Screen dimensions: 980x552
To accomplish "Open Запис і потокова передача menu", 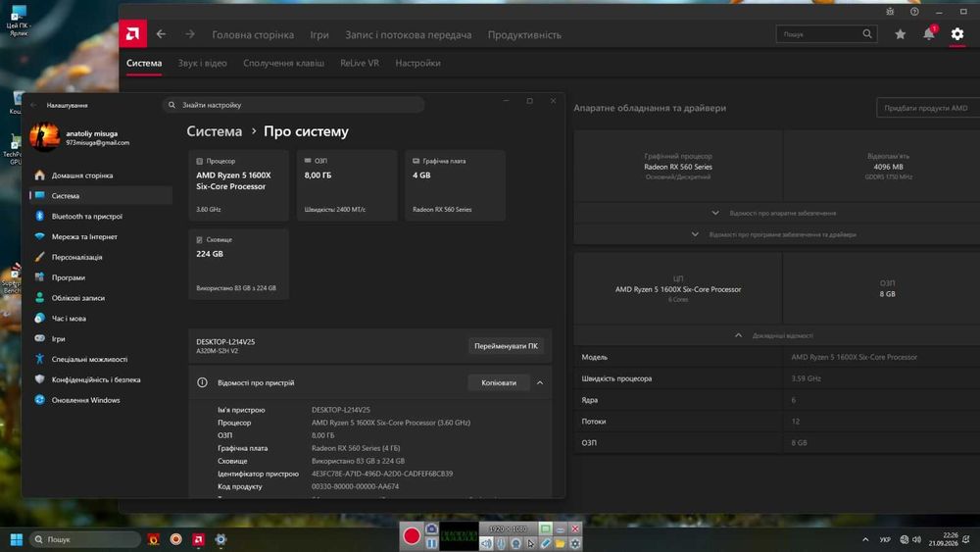I will pos(408,34).
